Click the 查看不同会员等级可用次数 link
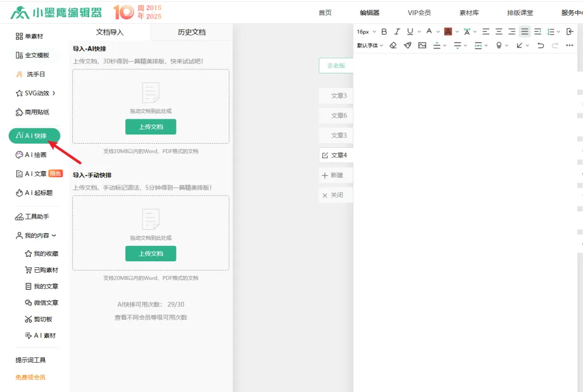 coord(151,317)
